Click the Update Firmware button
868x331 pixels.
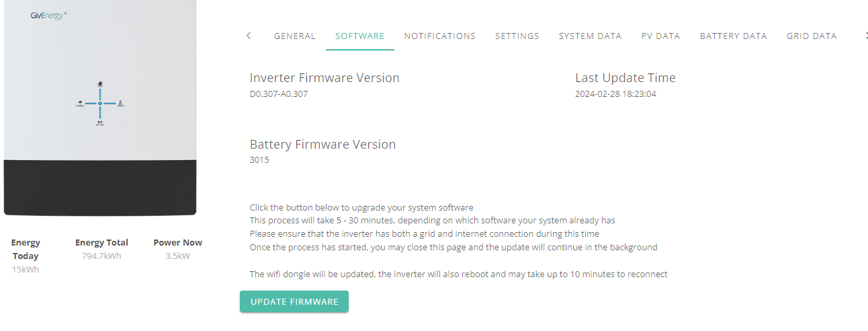(x=294, y=301)
